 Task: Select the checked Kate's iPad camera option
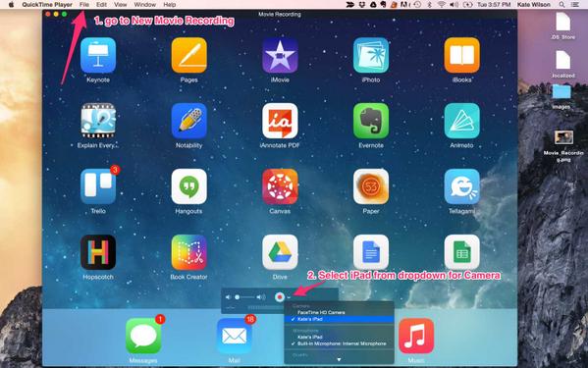click(339, 319)
